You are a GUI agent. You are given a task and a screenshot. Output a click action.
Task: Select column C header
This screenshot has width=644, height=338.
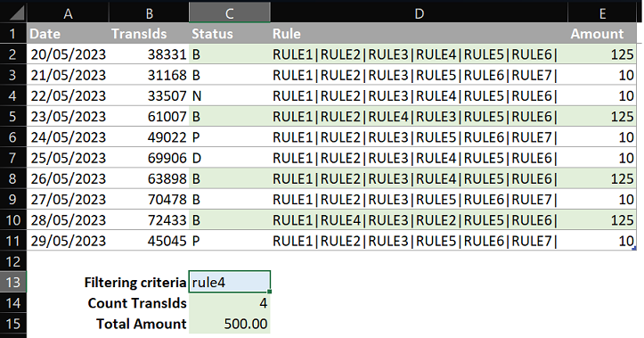(230, 13)
